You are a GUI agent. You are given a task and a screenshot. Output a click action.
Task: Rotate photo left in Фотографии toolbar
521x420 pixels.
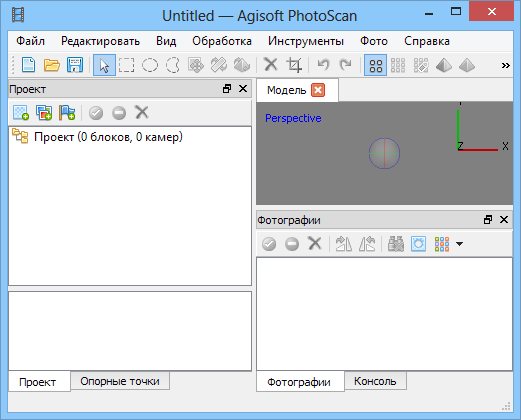click(x=367, y=244)
